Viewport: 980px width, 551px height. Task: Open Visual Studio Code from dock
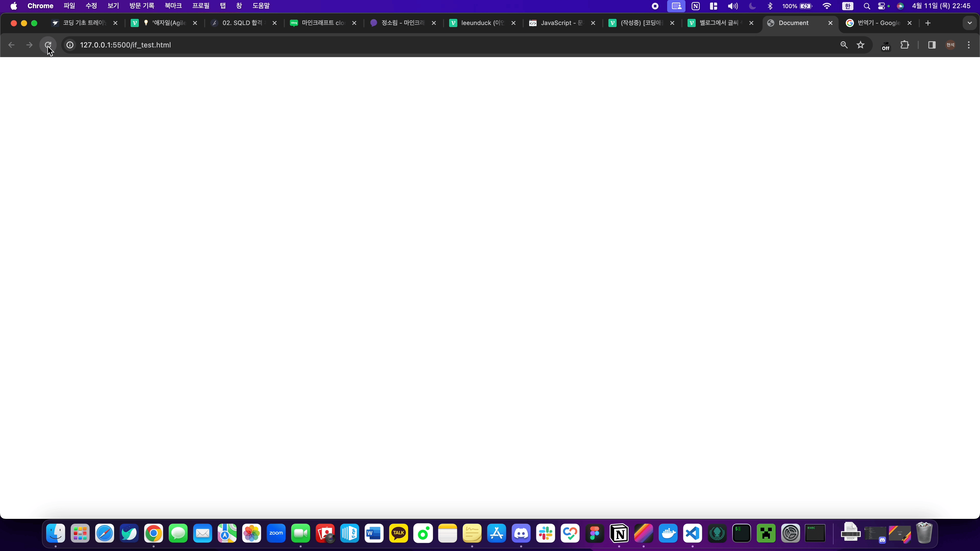(692, 533)
